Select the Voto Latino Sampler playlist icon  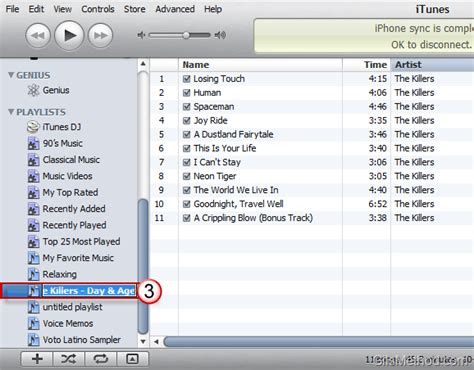click(x=33, y=339)
